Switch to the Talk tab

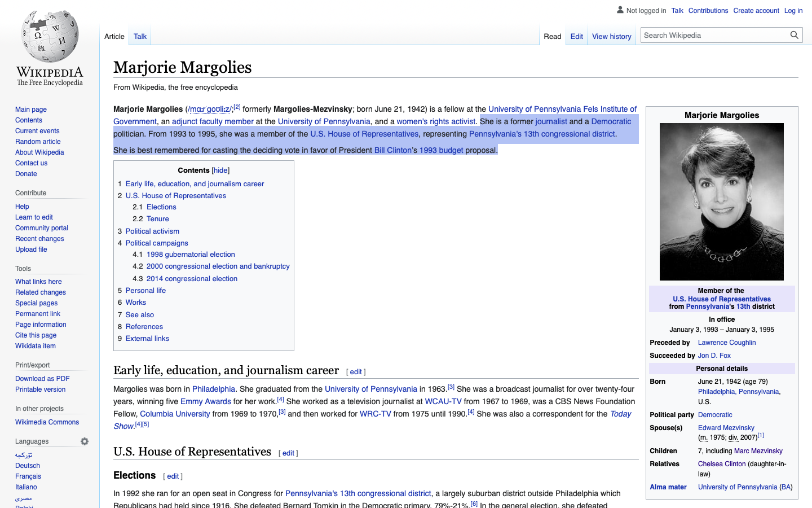pos(140,37)
